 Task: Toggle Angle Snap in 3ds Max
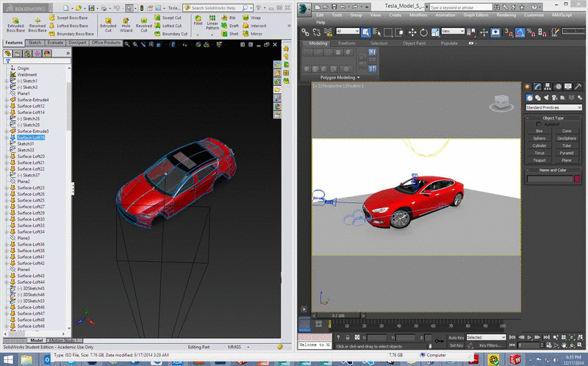tap(520, 32)
